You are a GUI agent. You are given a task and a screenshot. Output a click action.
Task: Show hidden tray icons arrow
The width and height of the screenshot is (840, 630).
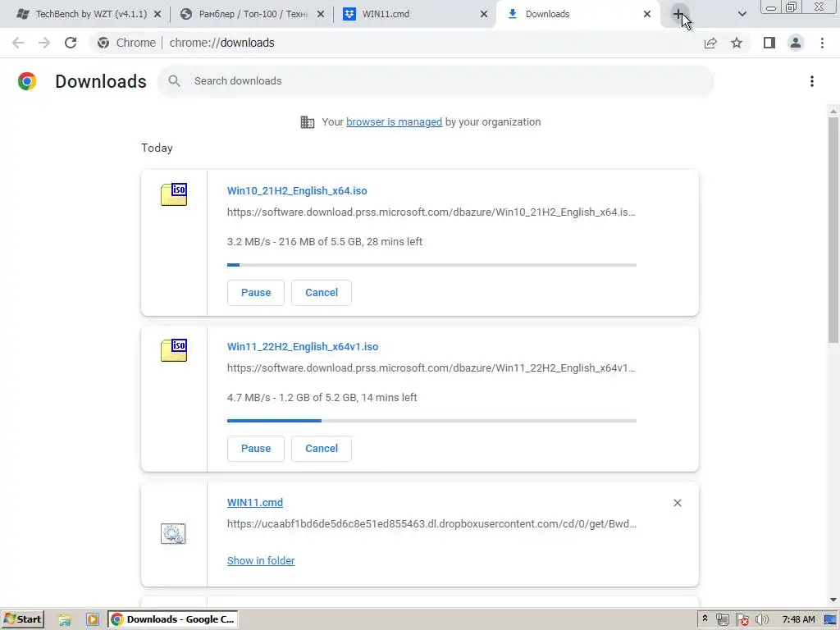tap(705, 619)
